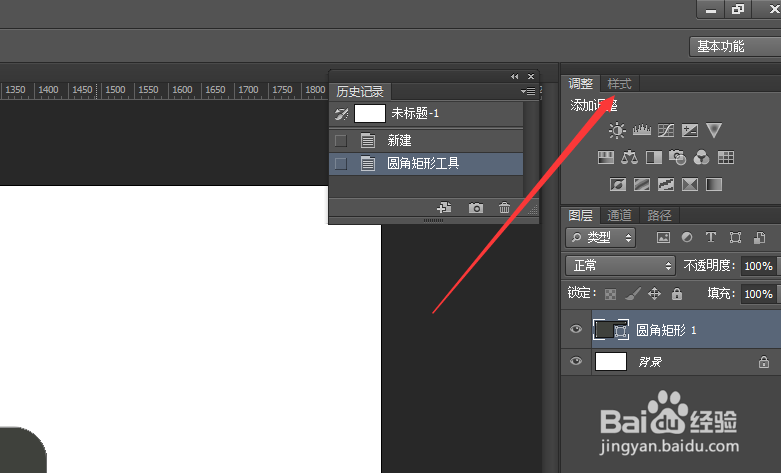Select the 圆角矩形 1 layer name
Viewport: 781px width, 473px height.
(666, 330)
